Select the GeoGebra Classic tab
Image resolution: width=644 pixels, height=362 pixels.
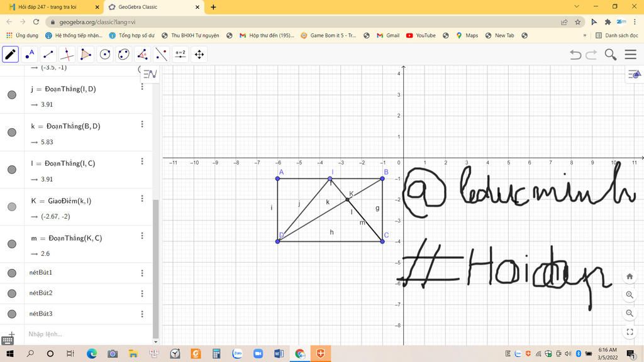[153, 7]
